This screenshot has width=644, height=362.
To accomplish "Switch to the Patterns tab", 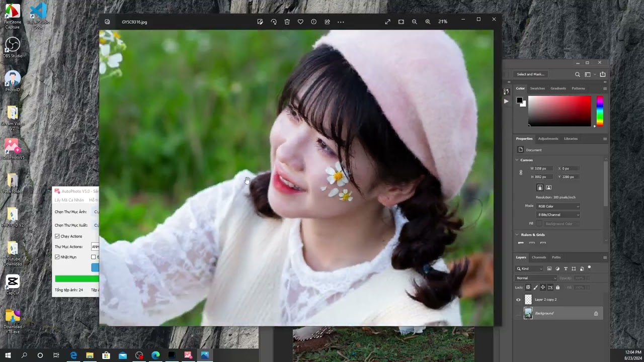I will pos(578,88).
